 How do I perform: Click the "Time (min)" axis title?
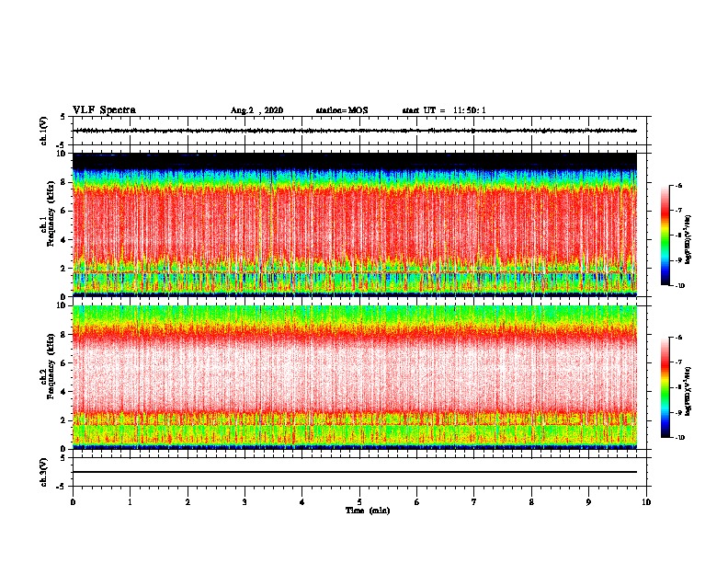pyautogui.click(x=368, y=511)
